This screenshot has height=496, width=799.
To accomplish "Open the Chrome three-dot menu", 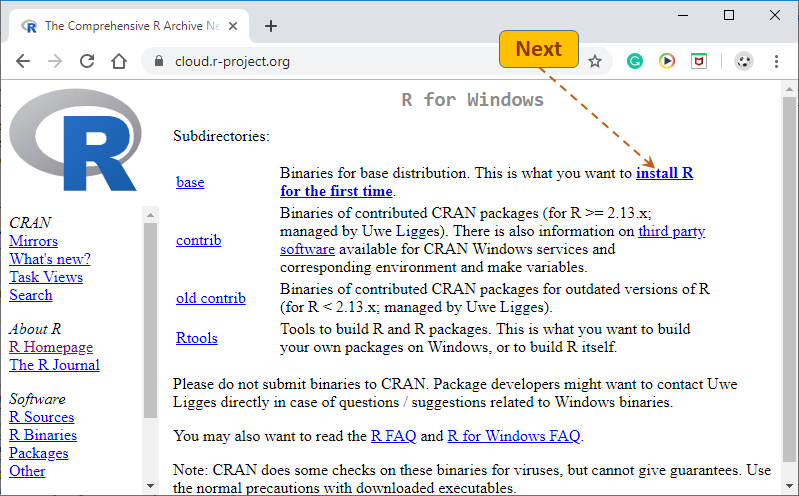I will 776,62.
